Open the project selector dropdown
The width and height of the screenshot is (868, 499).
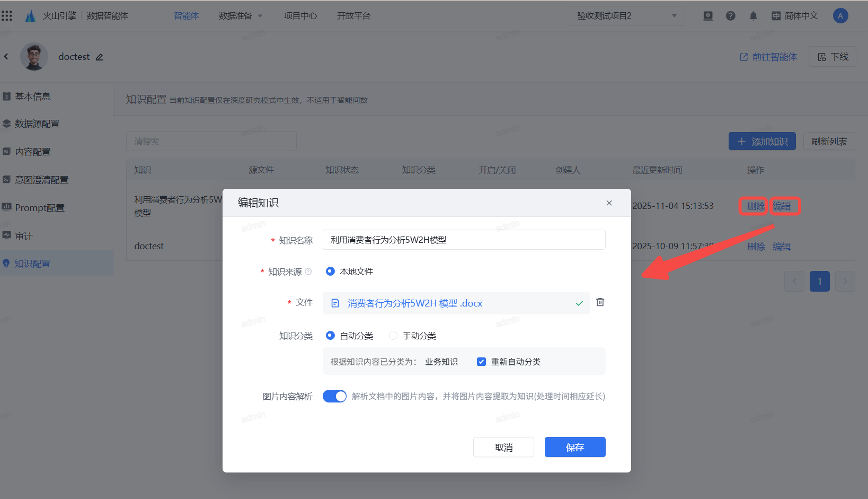point(627,16)
